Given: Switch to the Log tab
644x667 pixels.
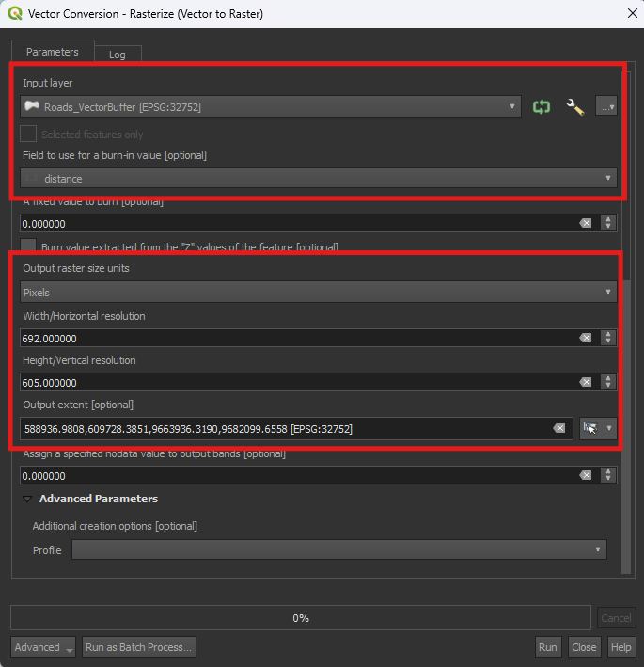Looking at the screenshot, I should [117, 55].
